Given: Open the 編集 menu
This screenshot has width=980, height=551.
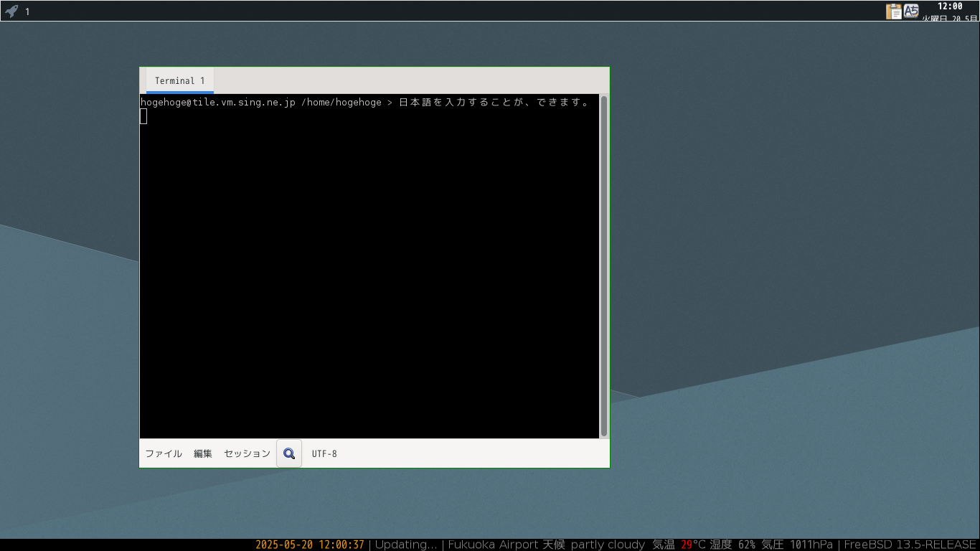Looking at the screenshot, I should click(x=203, y=453).
